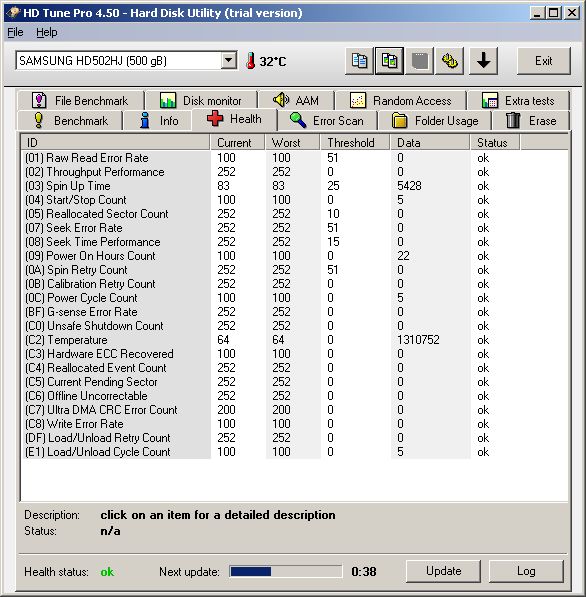Select the G-sense Error Rate row

(294, 312)
